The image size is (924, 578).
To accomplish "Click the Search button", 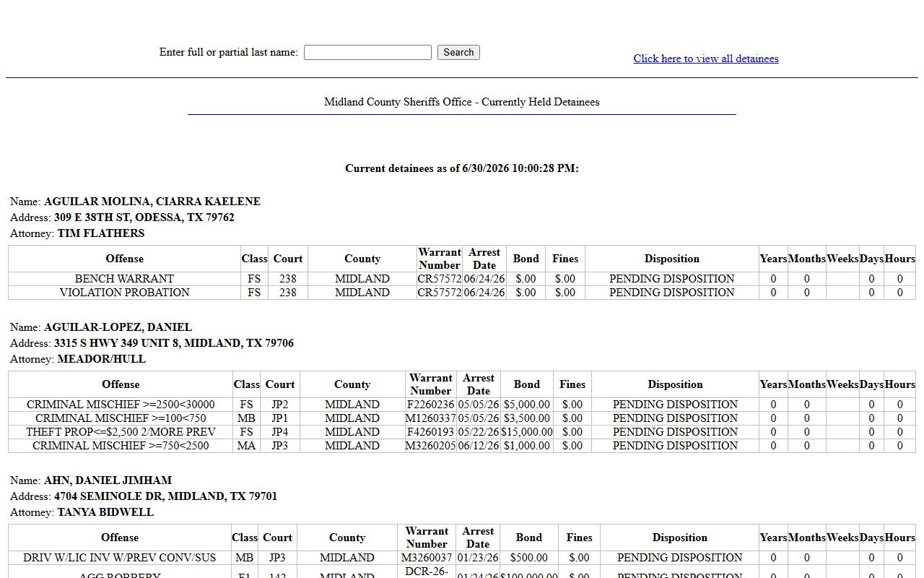I will (458, 53).
